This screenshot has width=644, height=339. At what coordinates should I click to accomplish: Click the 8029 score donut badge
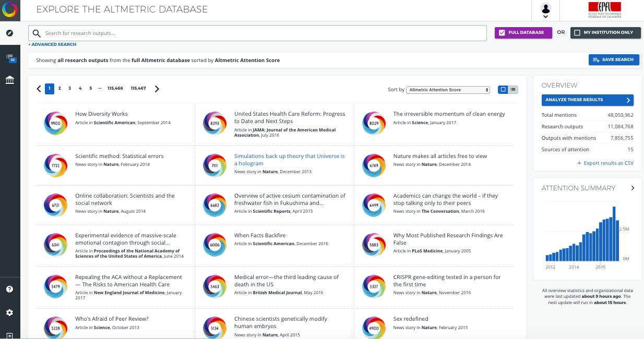click(x=374, y=123)
